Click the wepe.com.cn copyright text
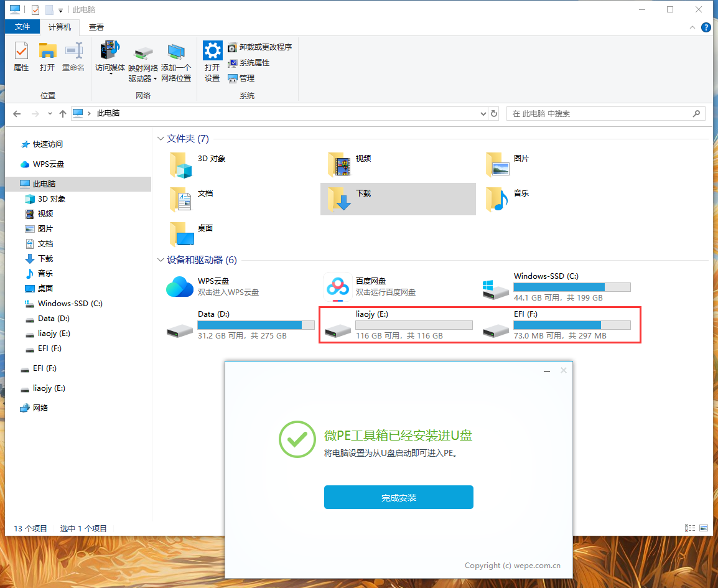The height and width of the screenshot is (588, 718). point(513,566)
